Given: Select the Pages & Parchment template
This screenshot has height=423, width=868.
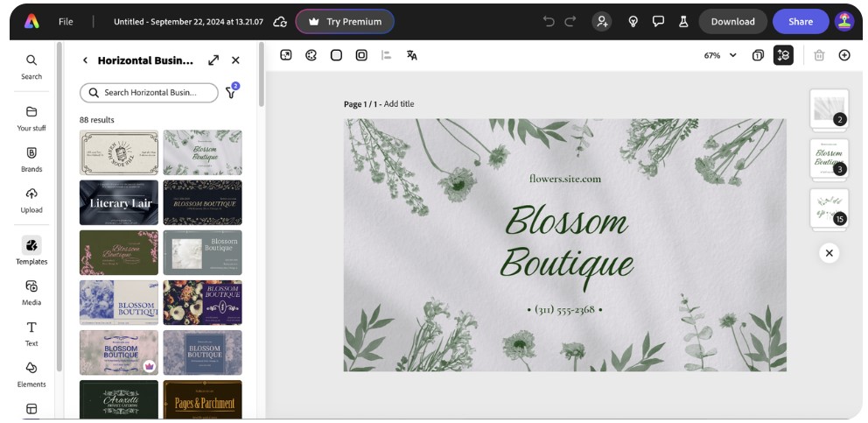Looking at the screenshot, I should click(x=203, y=399).
